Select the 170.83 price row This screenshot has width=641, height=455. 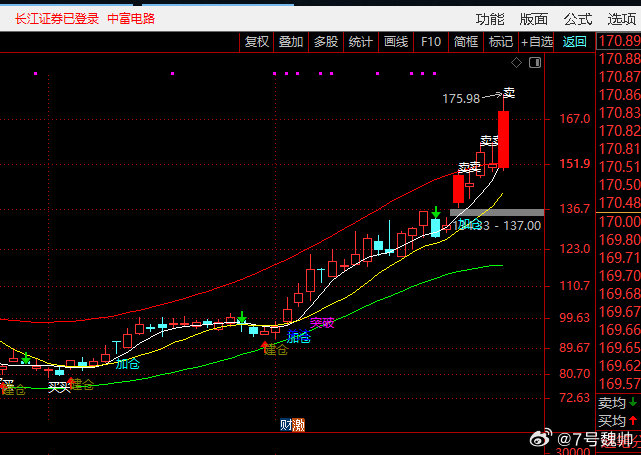pos(619,113)
